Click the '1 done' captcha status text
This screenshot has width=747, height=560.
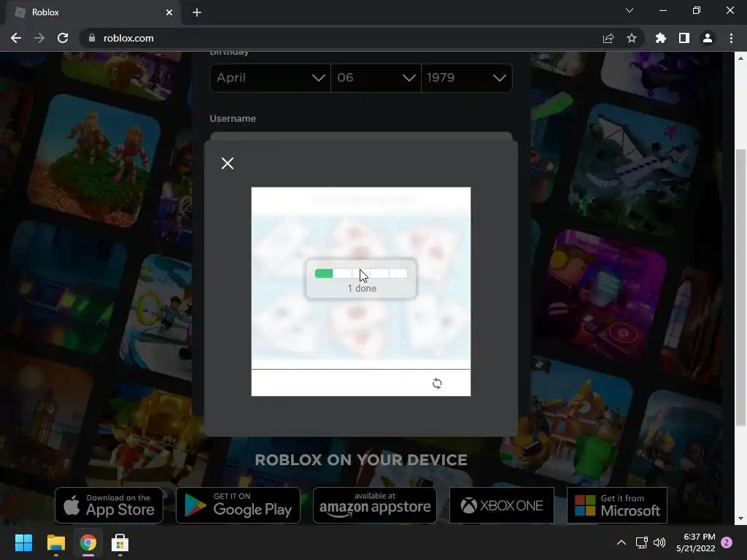point(362,288)
